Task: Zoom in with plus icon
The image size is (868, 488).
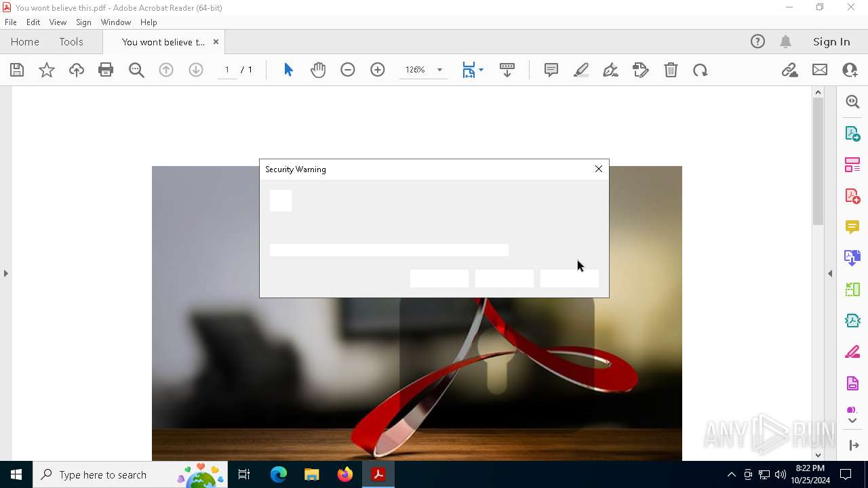Action: point(378,70)
